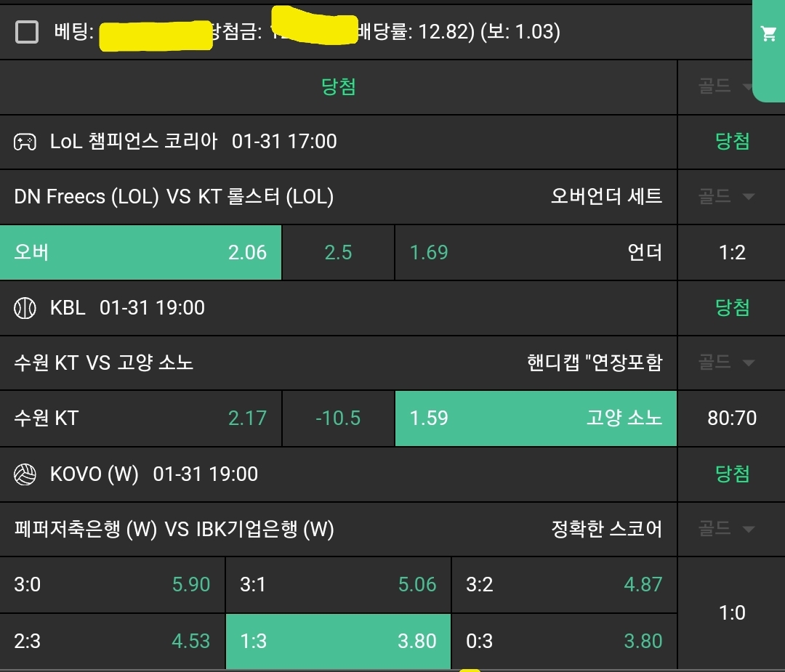Image resolution: width=785 pixels, height=672 pixels.
Task: Click the basketball icon next to KBL
Action: 25,308
